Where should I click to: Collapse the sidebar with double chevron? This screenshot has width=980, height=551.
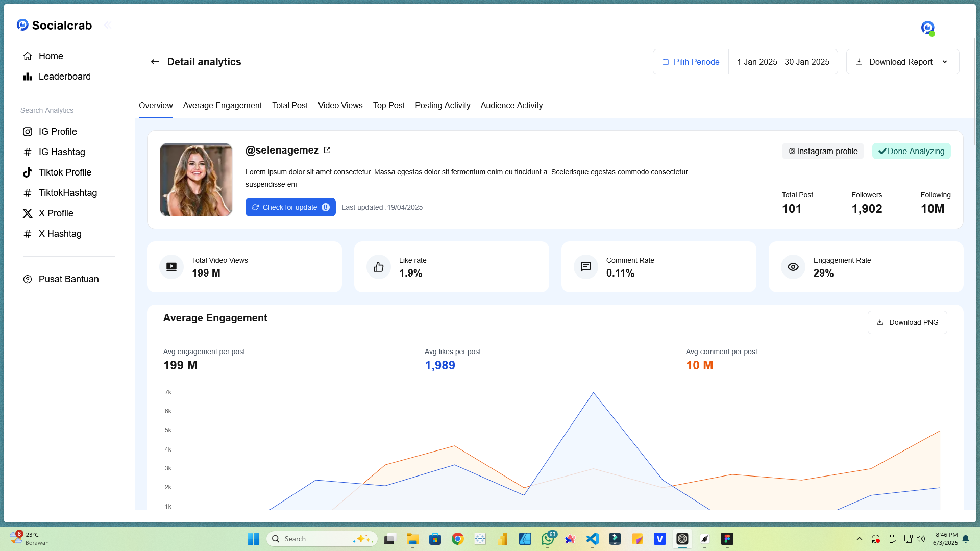(108, 24)
